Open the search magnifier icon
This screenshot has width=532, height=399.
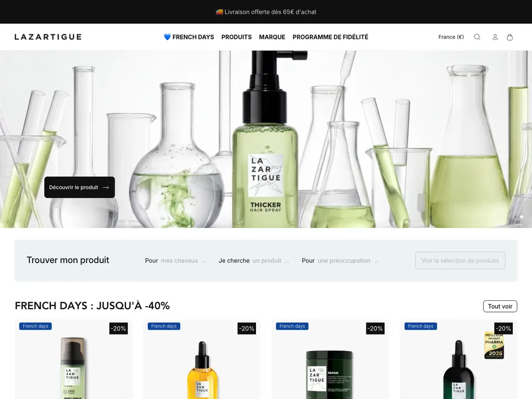click(477, 37)
